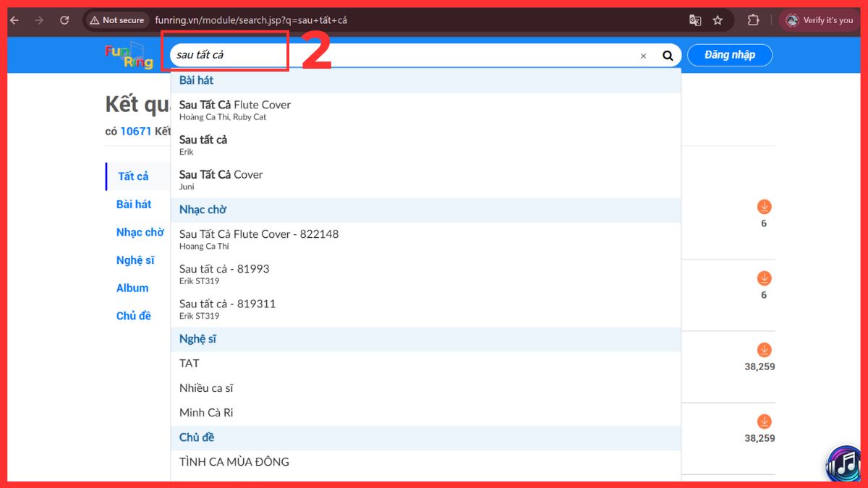Image resolution: width=868 pixels, height=488 pixels.
Task: Click the first download icon above 38,259
Action: tap(765, 350)
